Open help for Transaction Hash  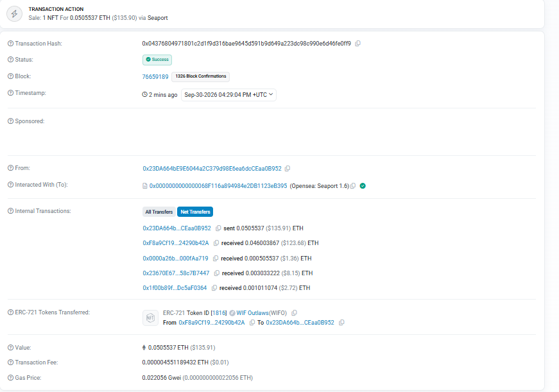pos(11,44)
